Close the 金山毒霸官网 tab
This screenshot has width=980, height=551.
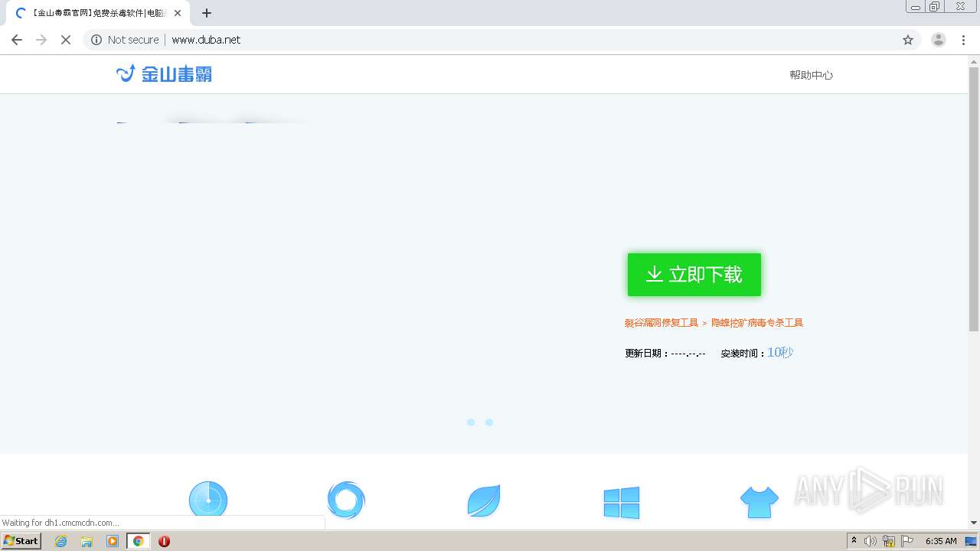pyautogui.click(x=178, y=13)
